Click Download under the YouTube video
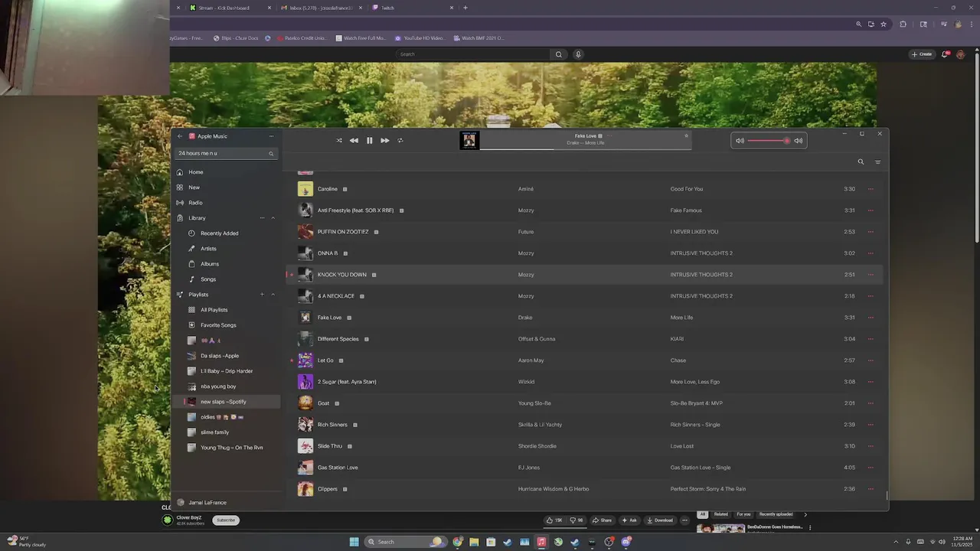 pos(660,520)
